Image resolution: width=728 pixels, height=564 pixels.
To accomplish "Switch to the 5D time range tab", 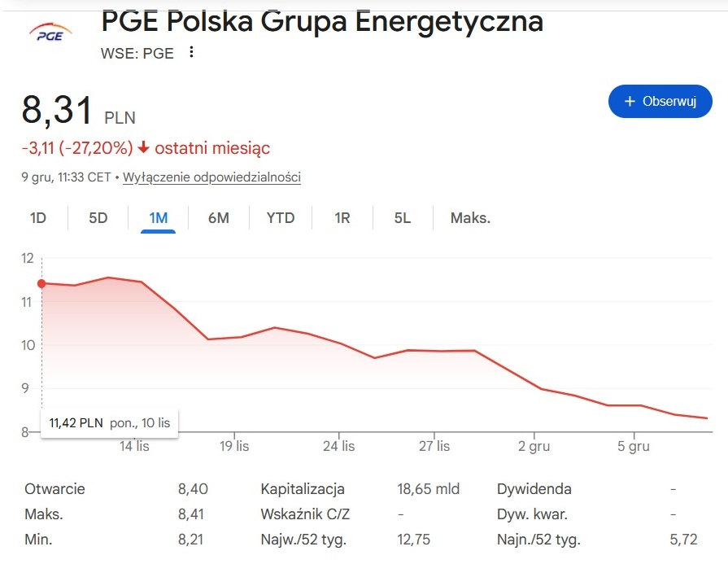I will pyautogui.click(x=98, y=218).
